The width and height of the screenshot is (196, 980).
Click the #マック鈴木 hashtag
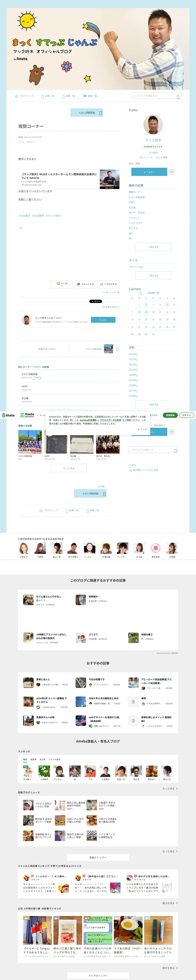pyautogui.click(x=53, y=216)
